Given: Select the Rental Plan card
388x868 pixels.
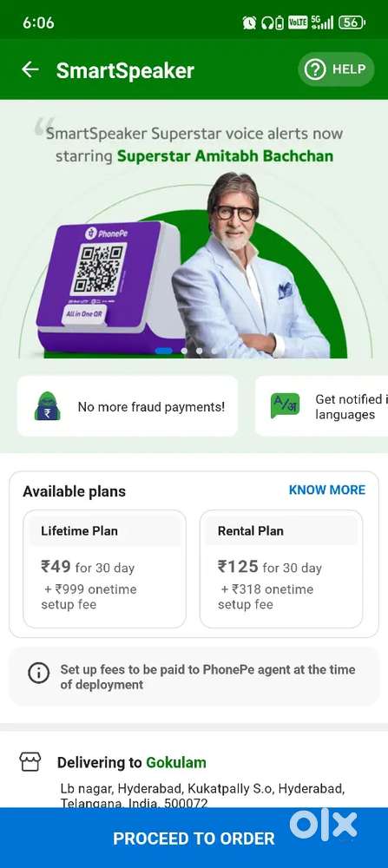Looking at the screenshot, I should coord(281,569).
